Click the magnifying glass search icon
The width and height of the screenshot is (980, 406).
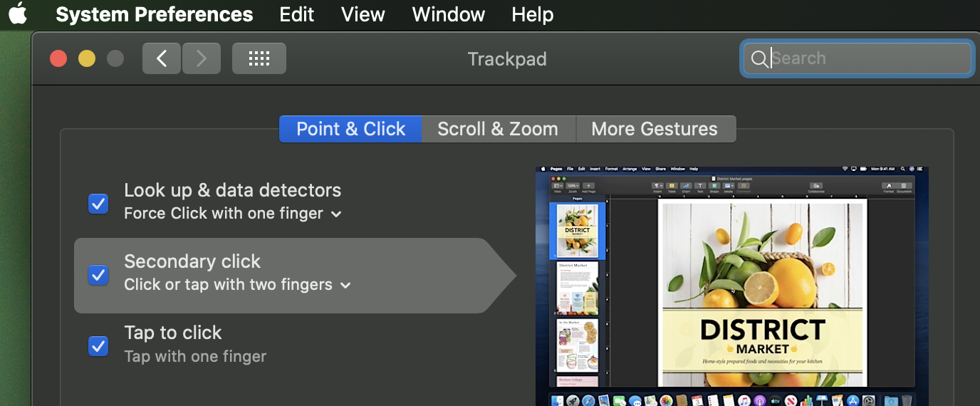(759, 58)
